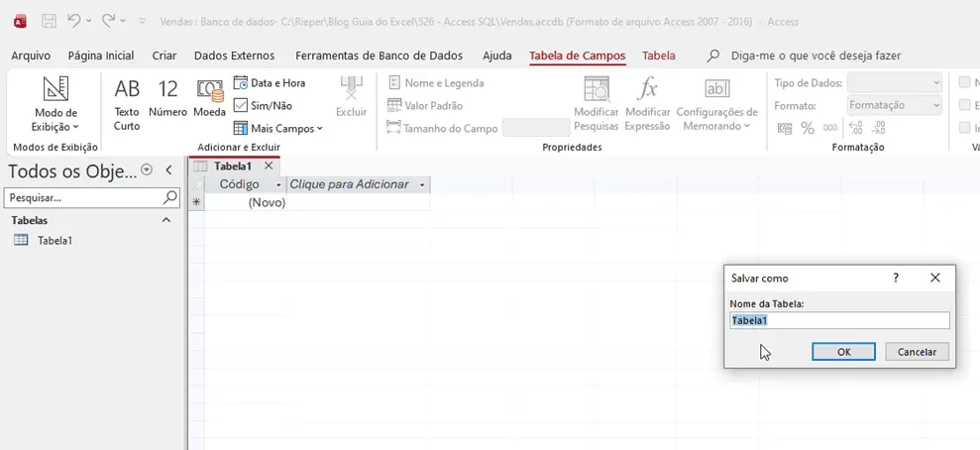The image size is (980, 450).
Task: Add a Número field
Action: [167, 97]
